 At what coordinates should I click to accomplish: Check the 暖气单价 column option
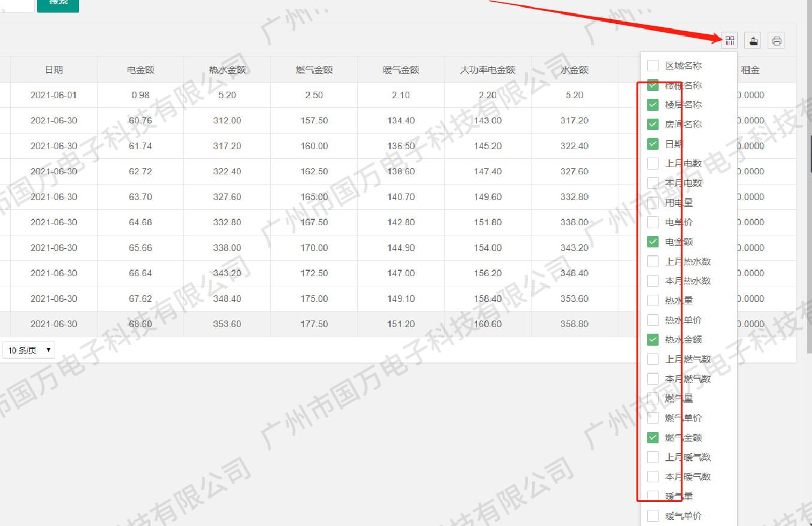[x=653, y=516]
